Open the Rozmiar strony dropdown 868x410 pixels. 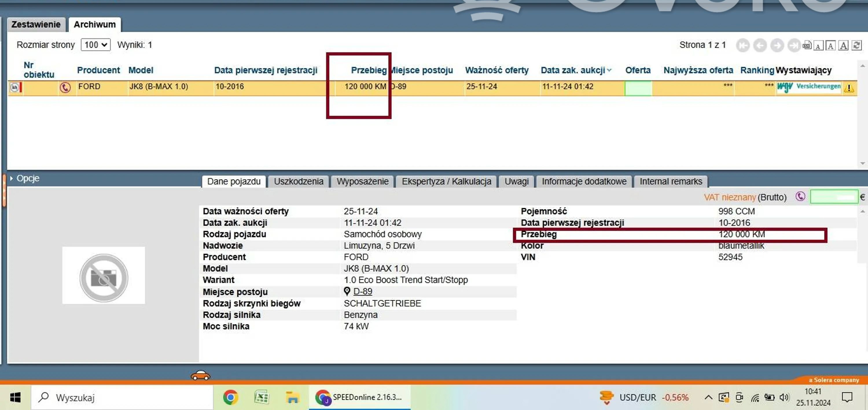point(96,45)
